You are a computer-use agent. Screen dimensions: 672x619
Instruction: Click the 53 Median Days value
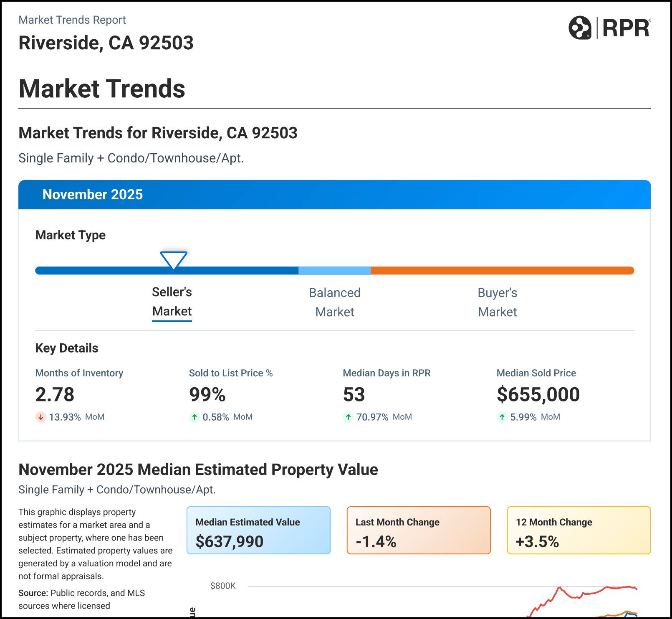click(x=354, y=395)
